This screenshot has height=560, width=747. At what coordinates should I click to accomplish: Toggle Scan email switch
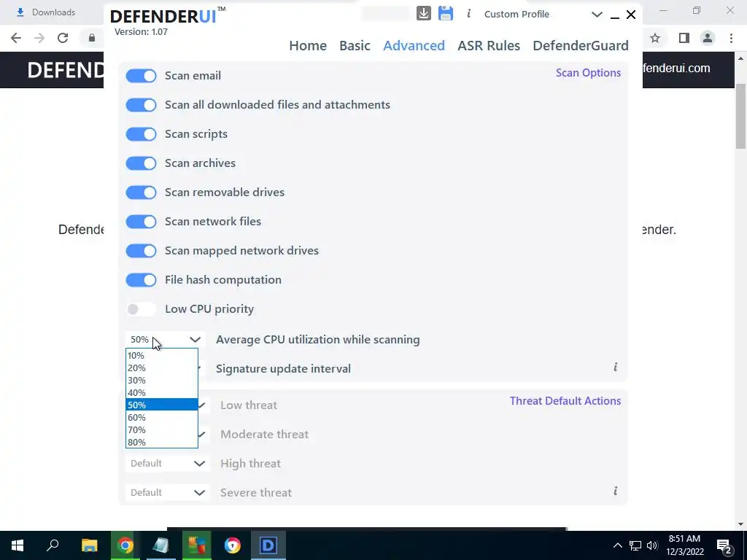point(141,76)
